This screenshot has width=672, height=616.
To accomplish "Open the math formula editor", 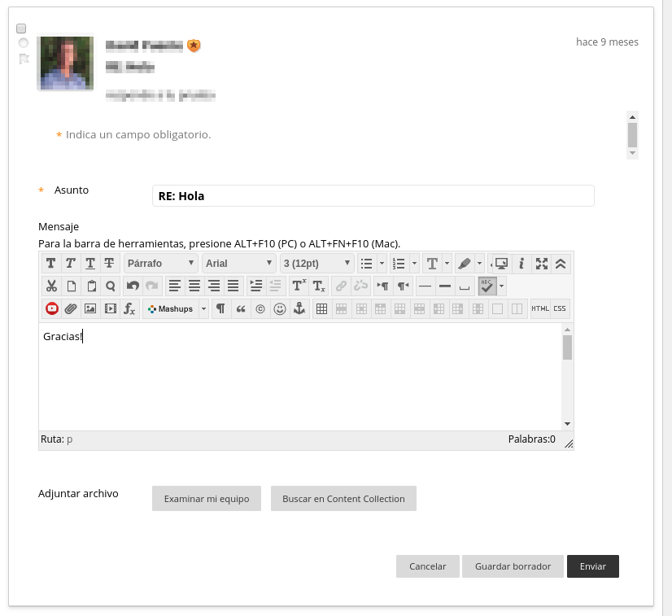I will click(129, 309).
